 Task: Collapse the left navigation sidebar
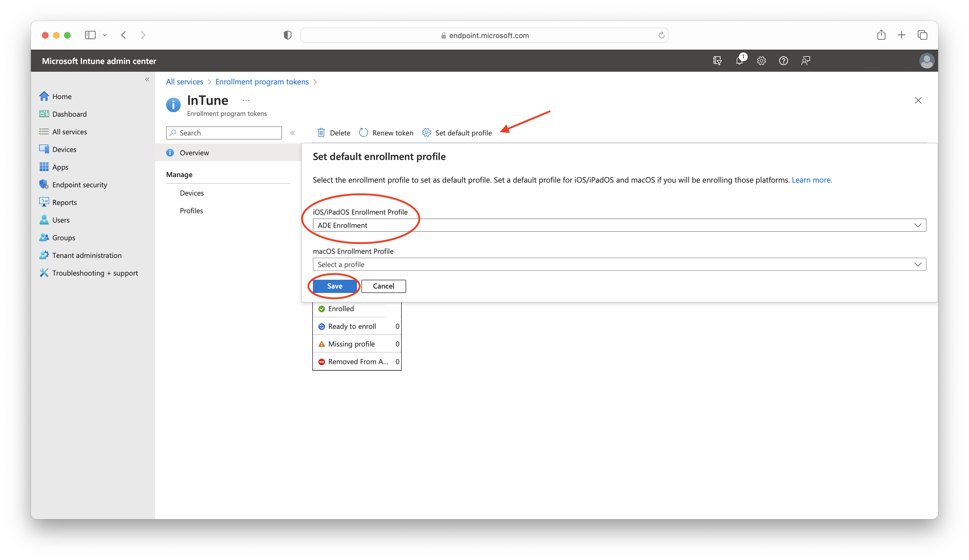(147, 79)
